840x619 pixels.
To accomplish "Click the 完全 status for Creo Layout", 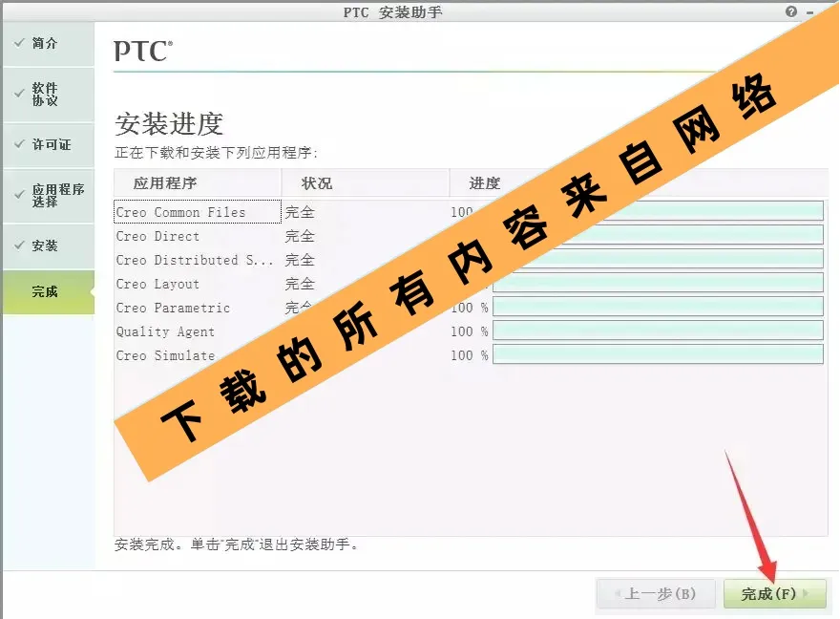I will coord(300,284).
